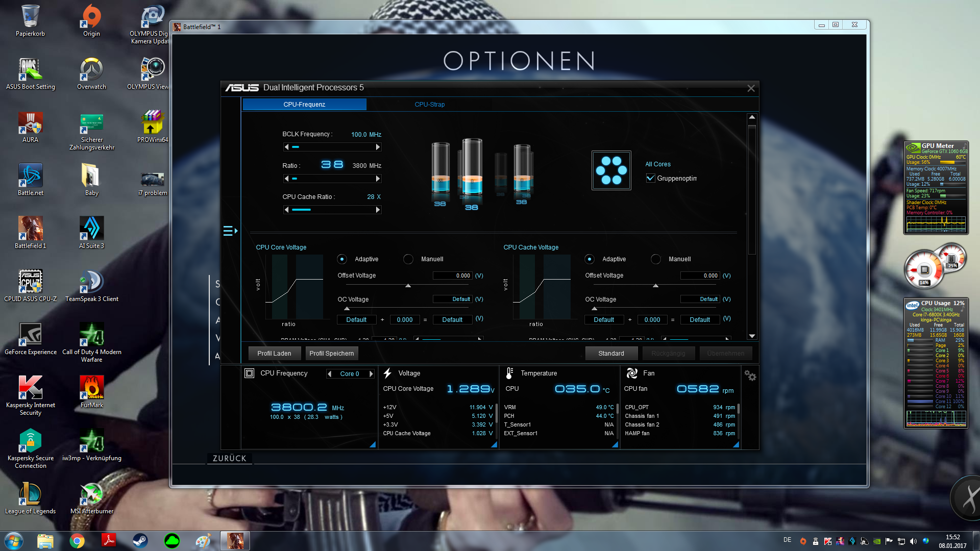
Task: Click the Standard button
Action: 611,354
